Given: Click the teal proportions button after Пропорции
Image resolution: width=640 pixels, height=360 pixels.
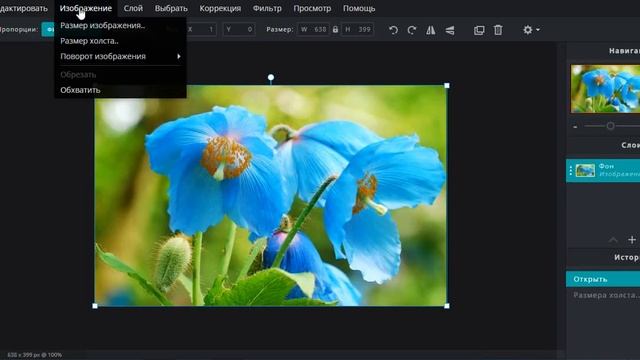Looking at the screenshot, I should [x=48, y=29].
